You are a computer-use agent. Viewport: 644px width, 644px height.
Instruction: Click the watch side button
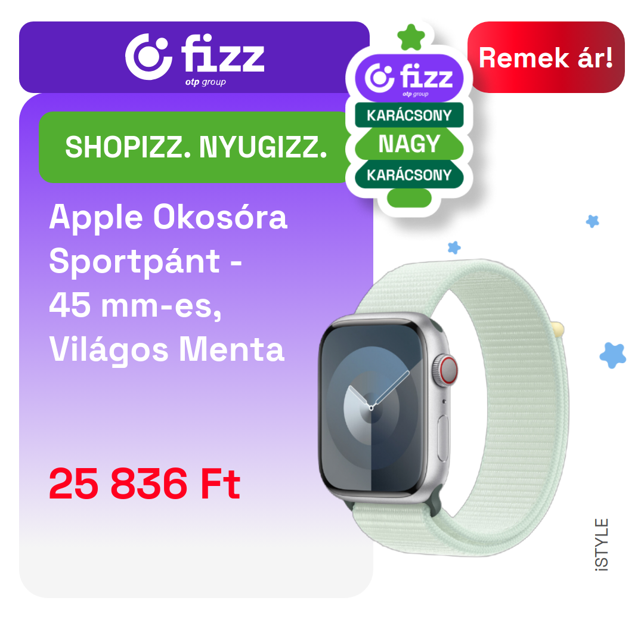[x=442, y=438]
